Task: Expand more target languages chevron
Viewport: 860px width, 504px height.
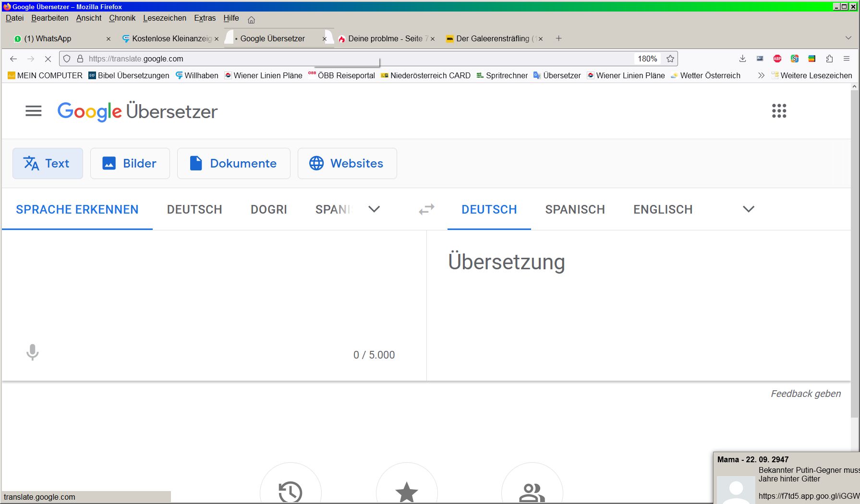Action: click(749, 209)
